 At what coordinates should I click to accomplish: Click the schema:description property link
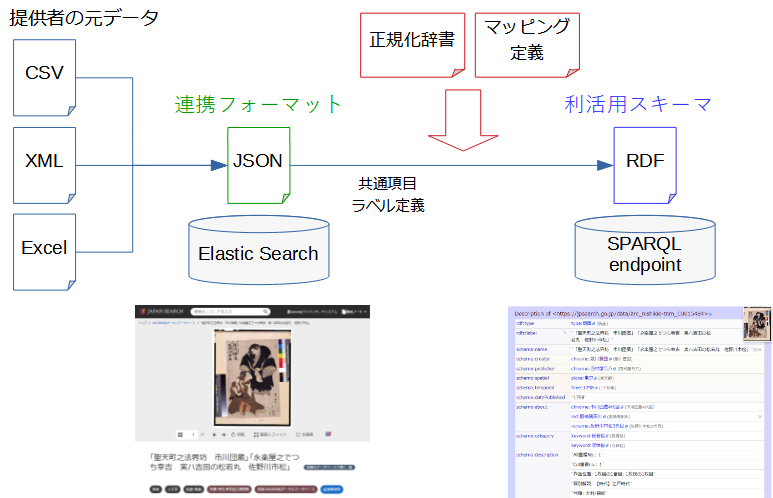tap(537, 455)
